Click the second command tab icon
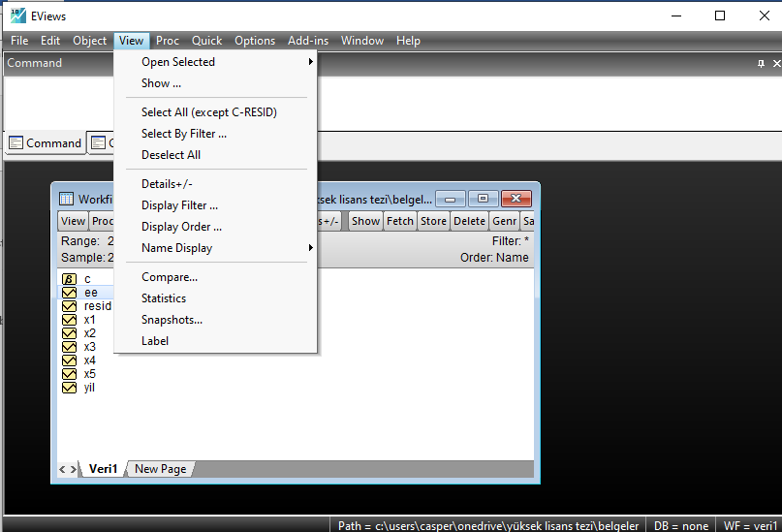782x532 pixels. 98,143
